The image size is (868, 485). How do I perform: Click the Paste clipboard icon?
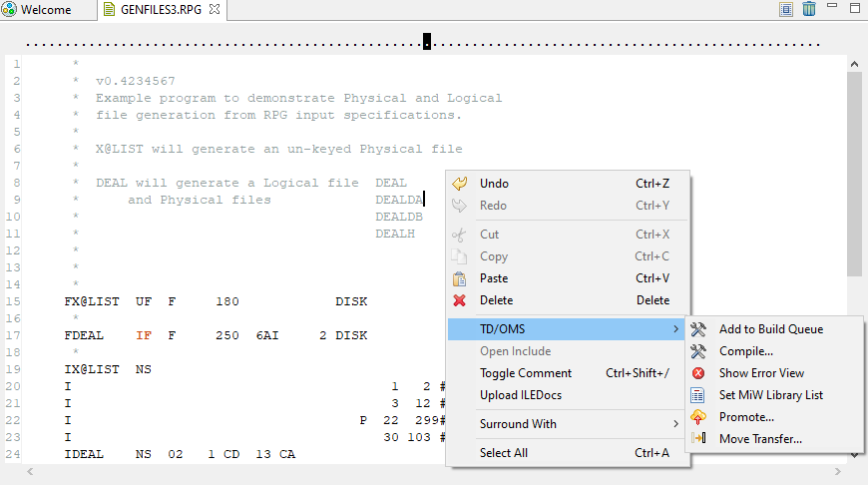tap(460, 278)
